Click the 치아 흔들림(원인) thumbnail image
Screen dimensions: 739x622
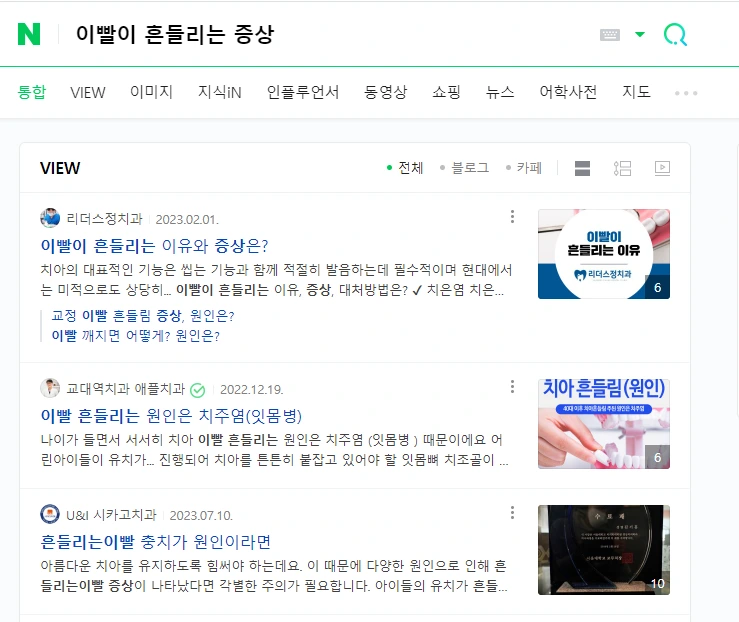pyautogui.click(x=604, y=424)
